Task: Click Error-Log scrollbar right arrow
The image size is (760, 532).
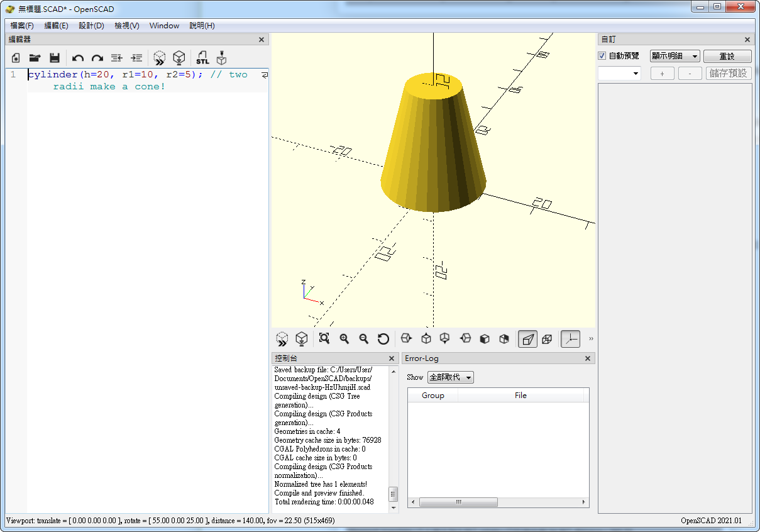Action: (x=585, y=502)
